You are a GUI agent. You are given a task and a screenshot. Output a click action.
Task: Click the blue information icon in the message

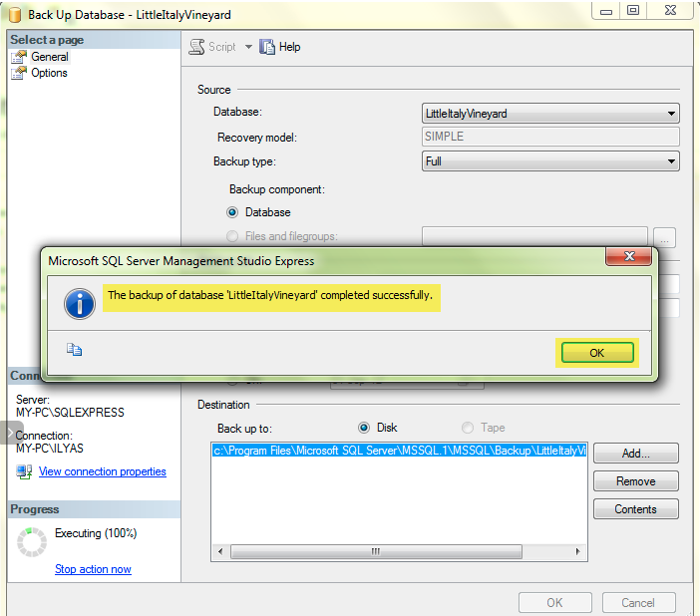tap(80, 304)
